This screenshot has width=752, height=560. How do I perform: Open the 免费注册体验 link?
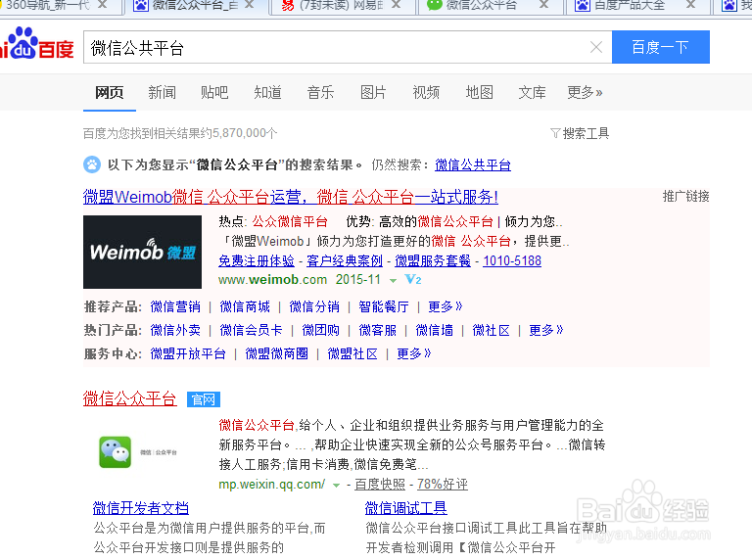257,260
